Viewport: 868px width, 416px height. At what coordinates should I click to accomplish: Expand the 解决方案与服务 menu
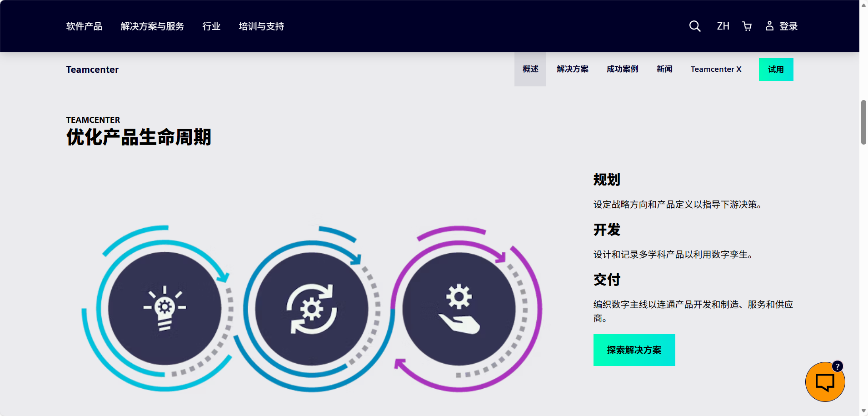152,26
